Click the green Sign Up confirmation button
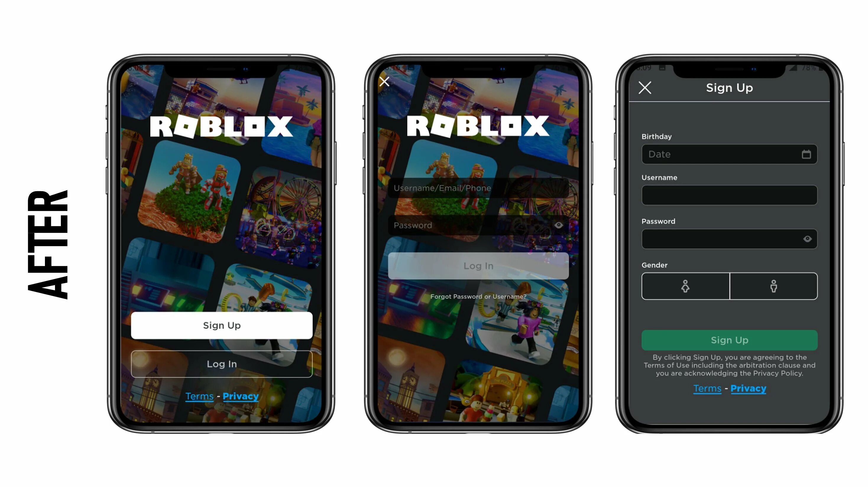 pos(729,340)
